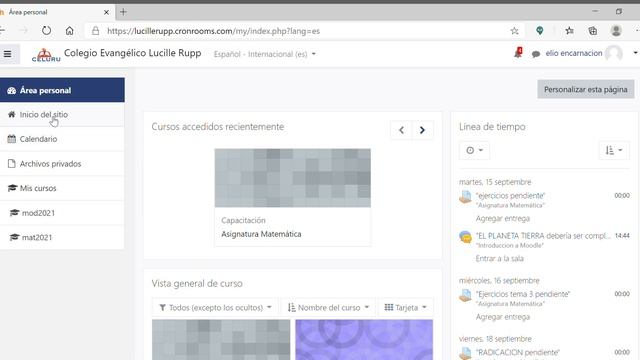Open Archivos privados
Screen dimensions: 640x360
coord(62,164)
